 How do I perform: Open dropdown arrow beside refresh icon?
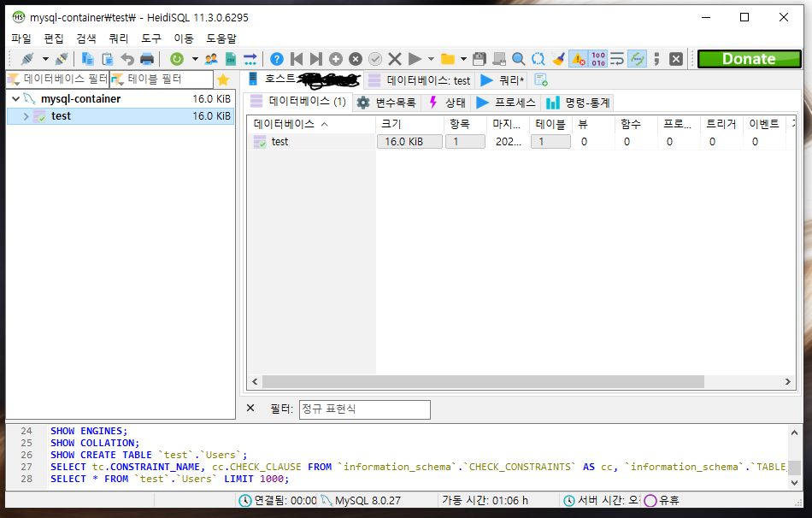pyautogui.click(x=195, y=59)
